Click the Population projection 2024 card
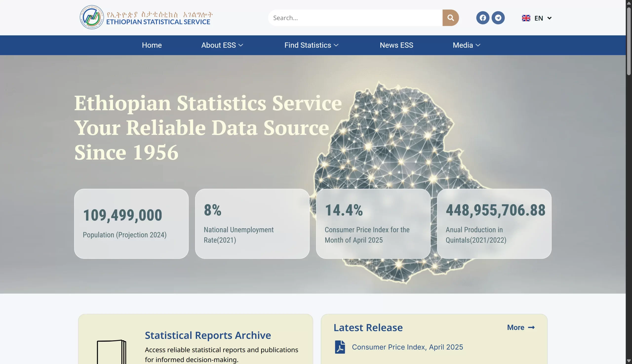 point(131,224)
